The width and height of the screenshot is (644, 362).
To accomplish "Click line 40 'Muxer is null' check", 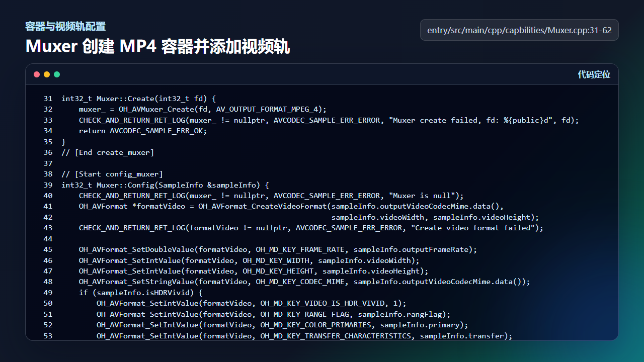I will [x=271, y=196].
